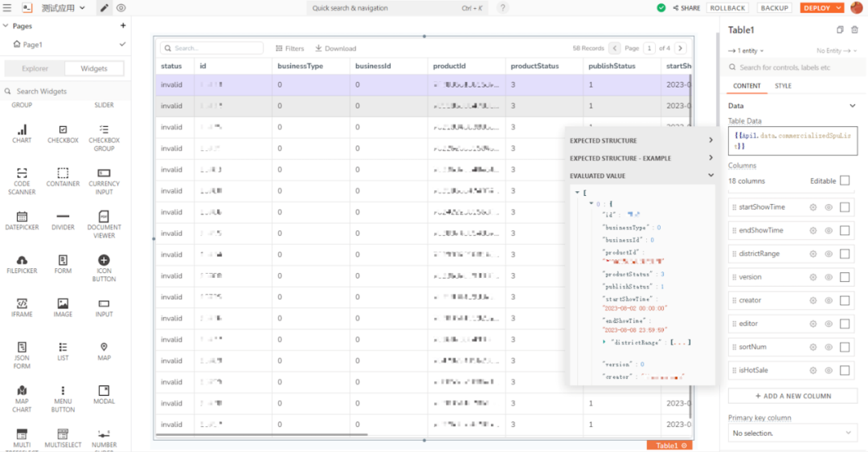868x452 pixels.
Task: Switch to edit mode pencil icon
Action: pyautogui.click(x=104, y=8)
